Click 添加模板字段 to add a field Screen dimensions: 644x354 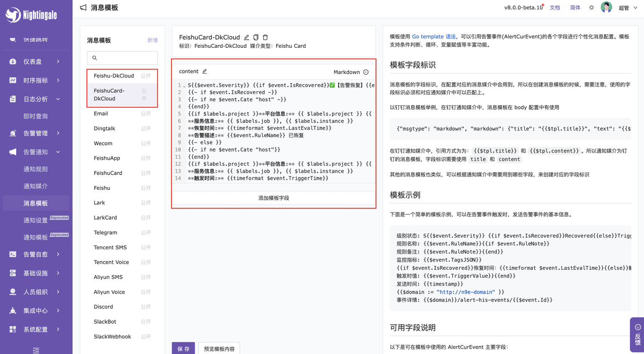pyautogui.click(x=274, y=198)
